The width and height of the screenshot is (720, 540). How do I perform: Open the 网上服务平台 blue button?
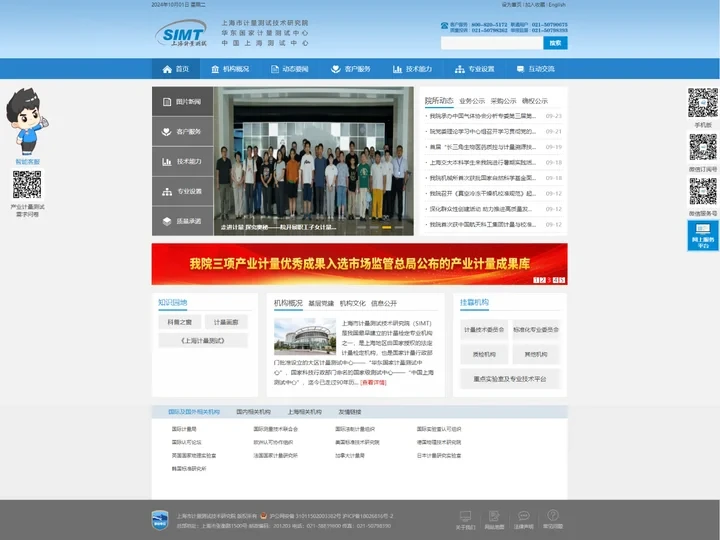click(703, 236)
